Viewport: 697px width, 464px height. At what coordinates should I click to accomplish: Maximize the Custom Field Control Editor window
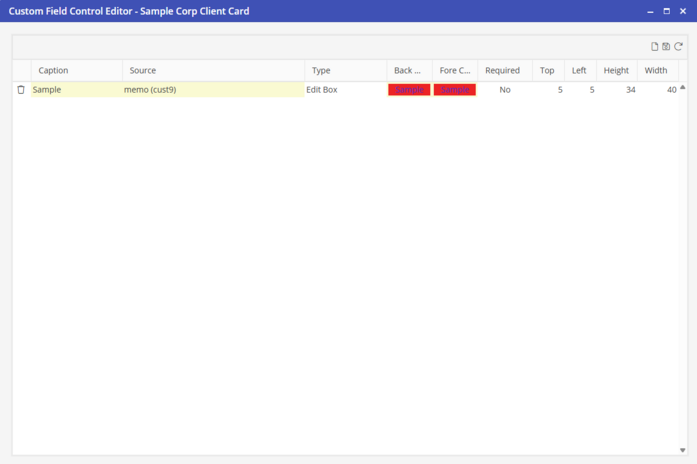click(667, 11)
